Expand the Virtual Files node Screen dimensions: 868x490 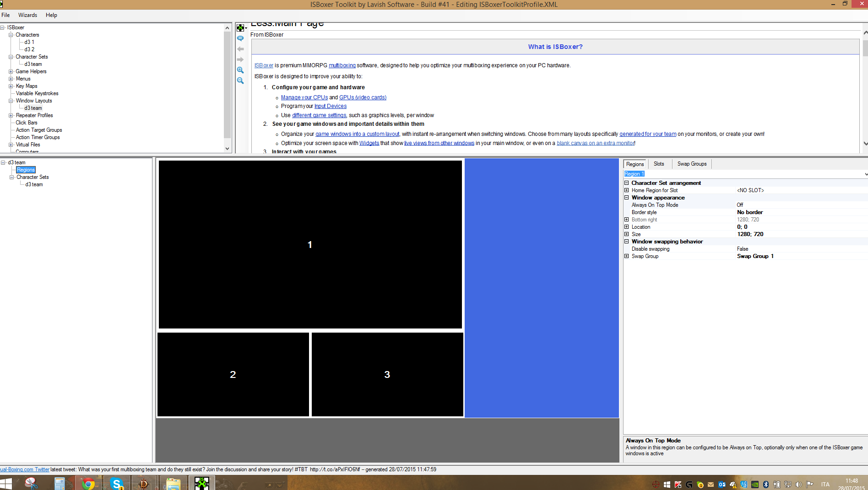(11, 145)
